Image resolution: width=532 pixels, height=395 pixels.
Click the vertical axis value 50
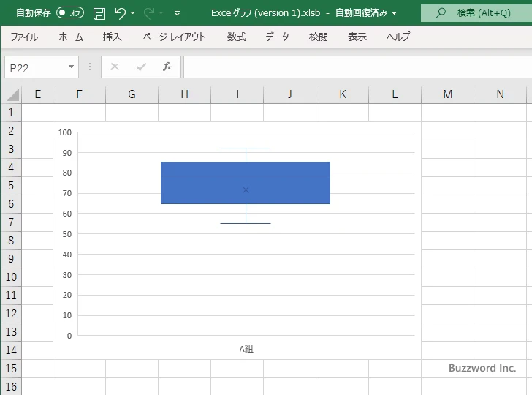click(x=66, y=234)
